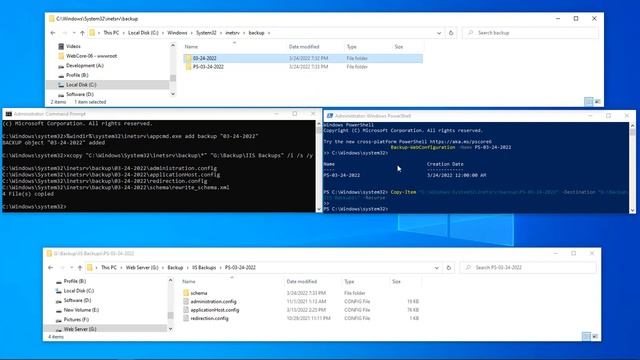Select Local Disk (C:) breadcrumb in backup window
640x360 pixels.
pyautogui.click(x=143, y=33)
